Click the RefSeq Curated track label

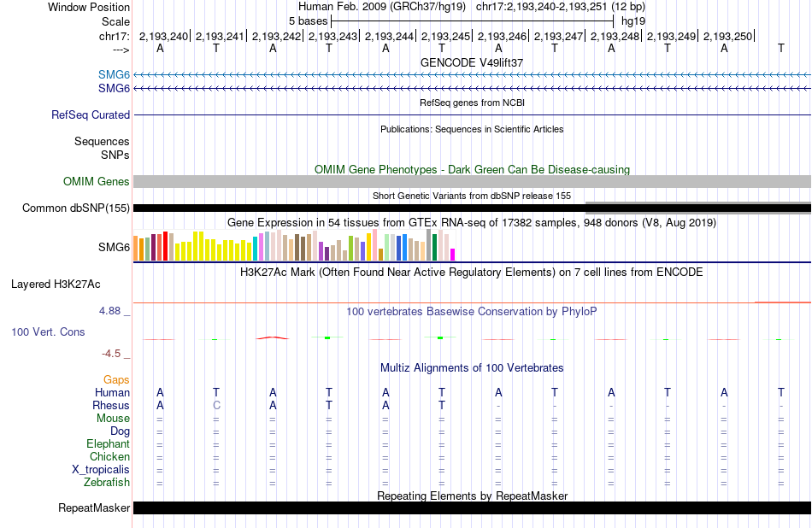(x=90, y=115)
